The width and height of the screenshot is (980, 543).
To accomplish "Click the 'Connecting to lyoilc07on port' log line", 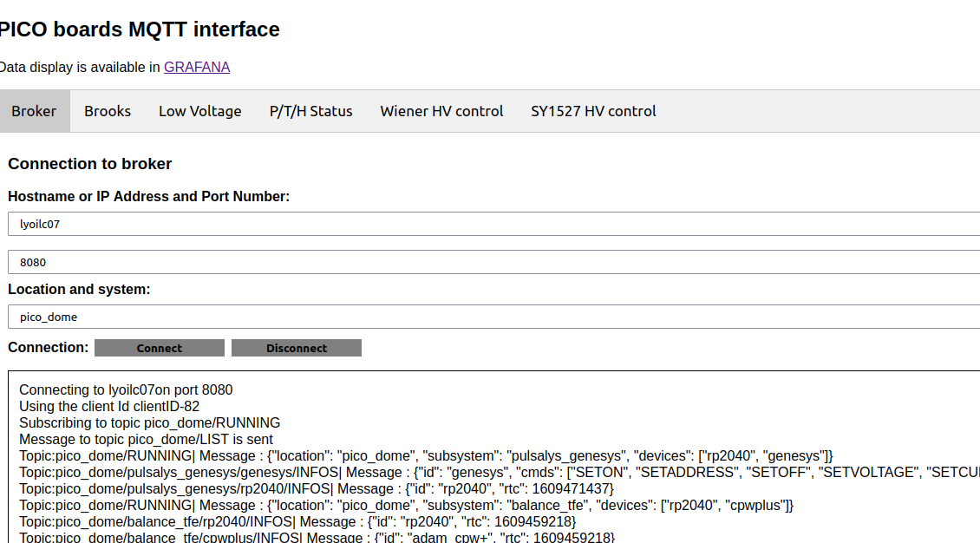I will 126,390.
